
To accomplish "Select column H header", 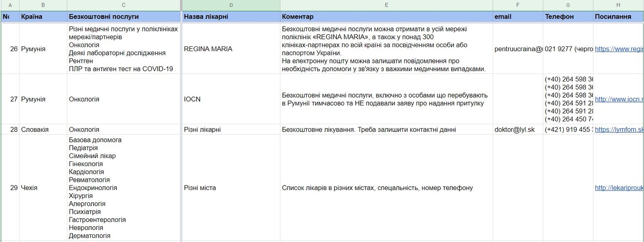I will [618, 5].
